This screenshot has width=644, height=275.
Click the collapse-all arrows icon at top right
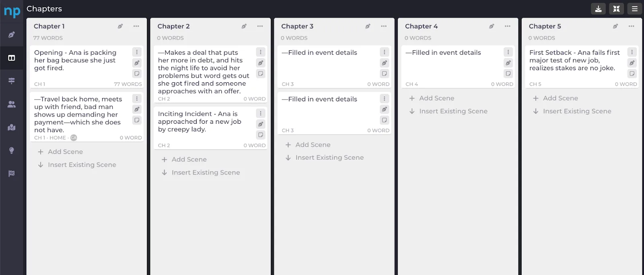coord(616,8)
